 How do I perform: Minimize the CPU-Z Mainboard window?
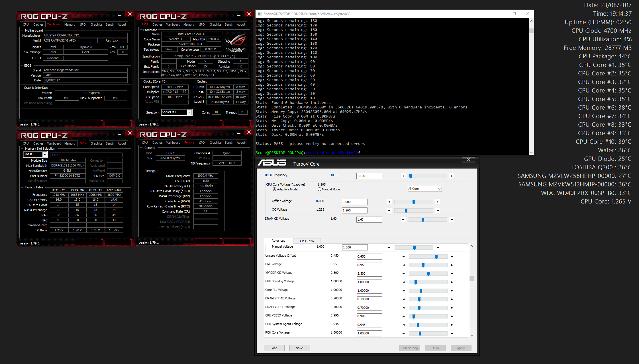click(x=120, y=15)
